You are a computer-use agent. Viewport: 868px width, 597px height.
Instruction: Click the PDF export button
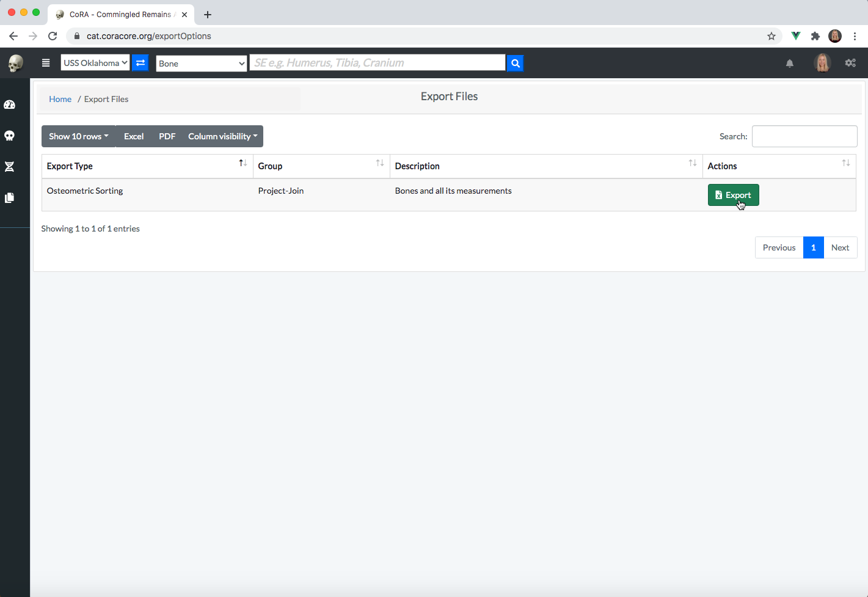[167, 136]
